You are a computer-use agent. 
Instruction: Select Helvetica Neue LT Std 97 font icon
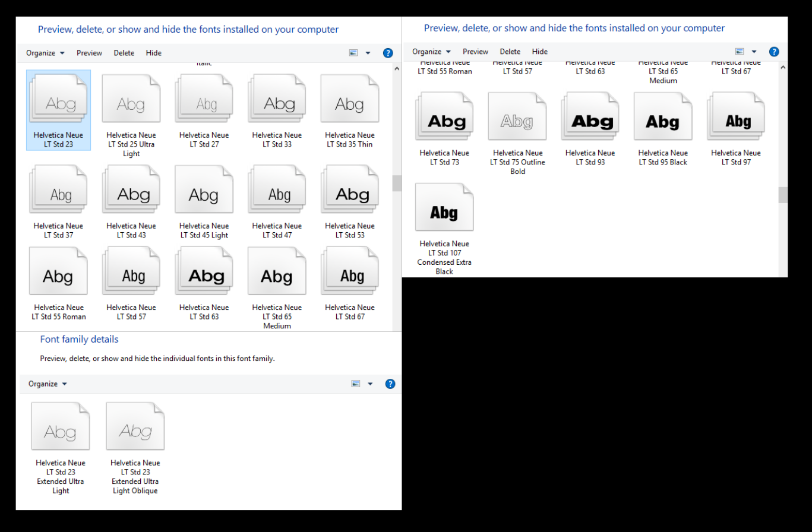pos(736,116)
